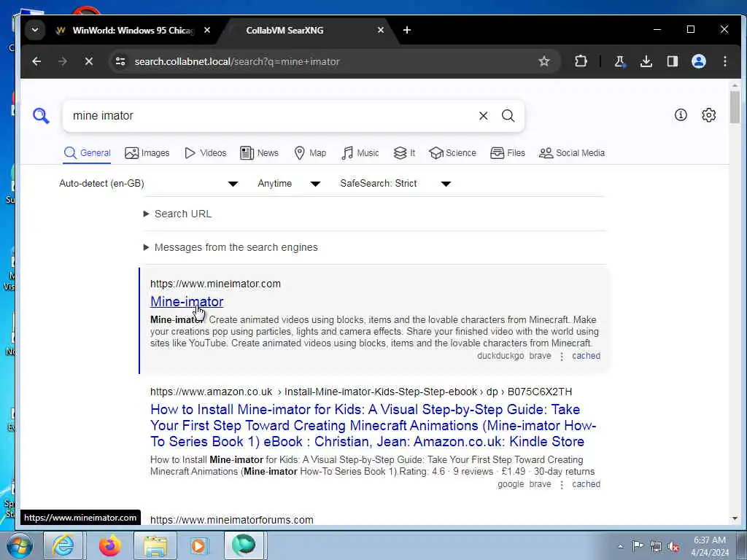Submit search with magnifier button
The image size is (747, 560).
click(x=508, y=116)
